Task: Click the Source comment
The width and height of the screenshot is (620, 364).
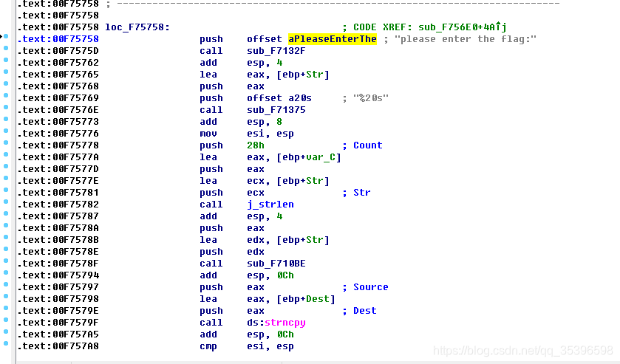Action: [x=370, y=287]
